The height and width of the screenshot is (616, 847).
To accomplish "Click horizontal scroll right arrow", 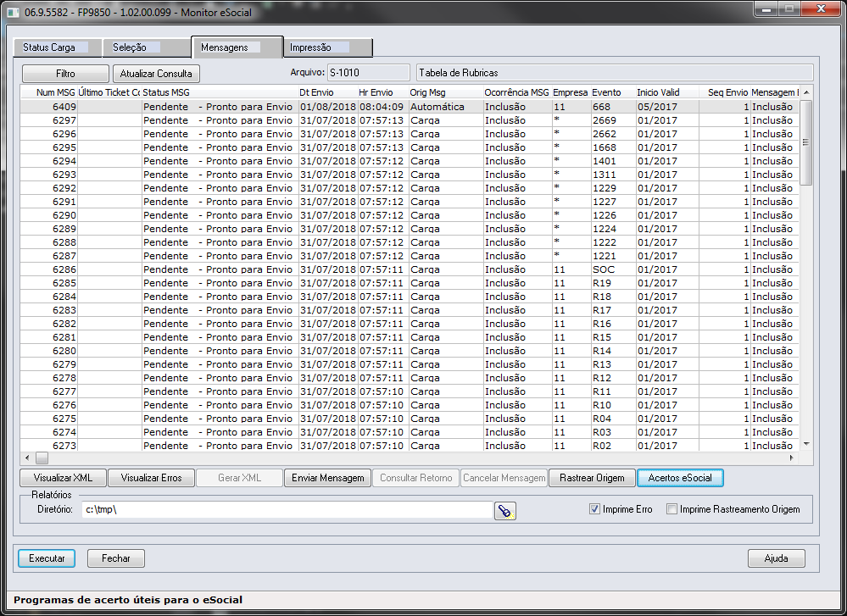I will coord(792,458).
